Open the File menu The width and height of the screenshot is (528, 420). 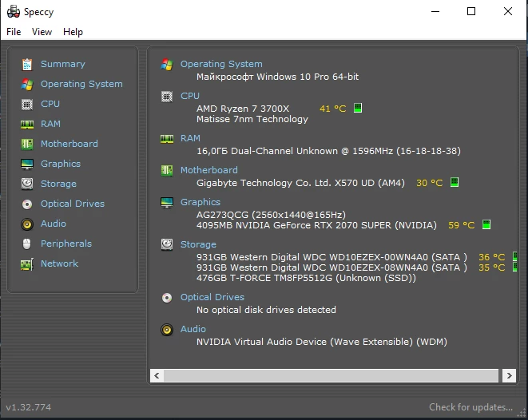14,32
